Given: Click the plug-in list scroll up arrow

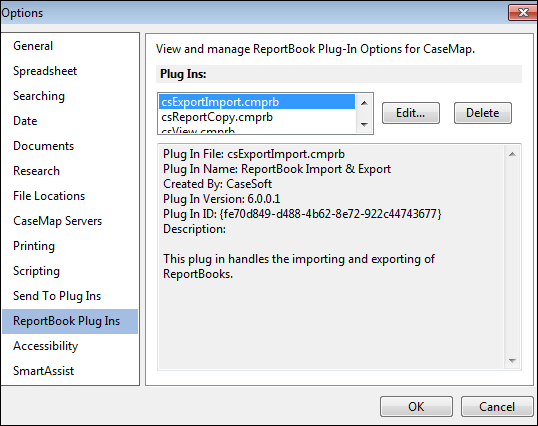Looking at the screenshot, I should pos(364,103).
